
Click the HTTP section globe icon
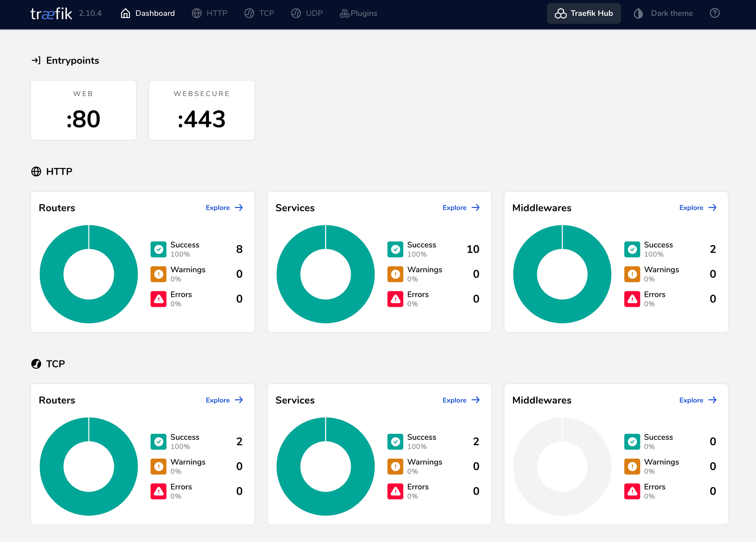pyautogui.click(x=36, y=172)
